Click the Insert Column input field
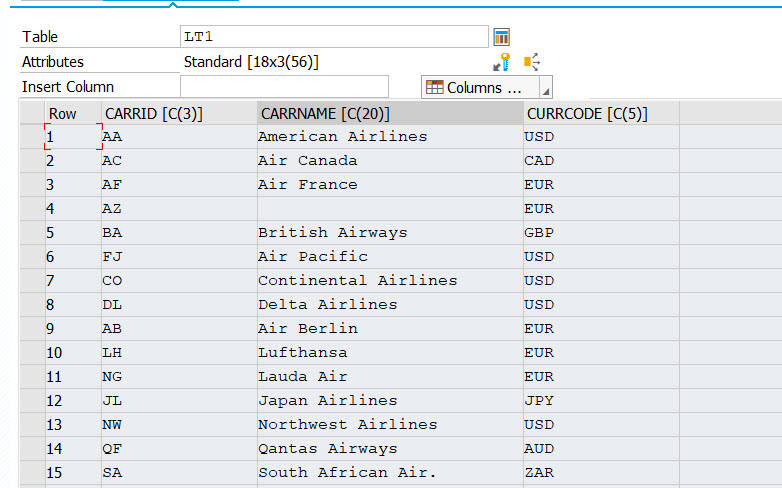 coord(284,87)
